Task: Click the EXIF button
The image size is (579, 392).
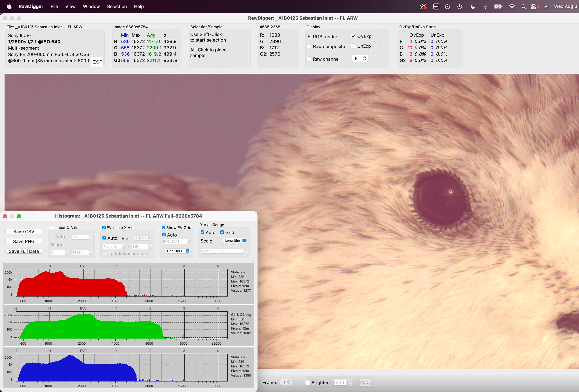Action: click(97, 62)
